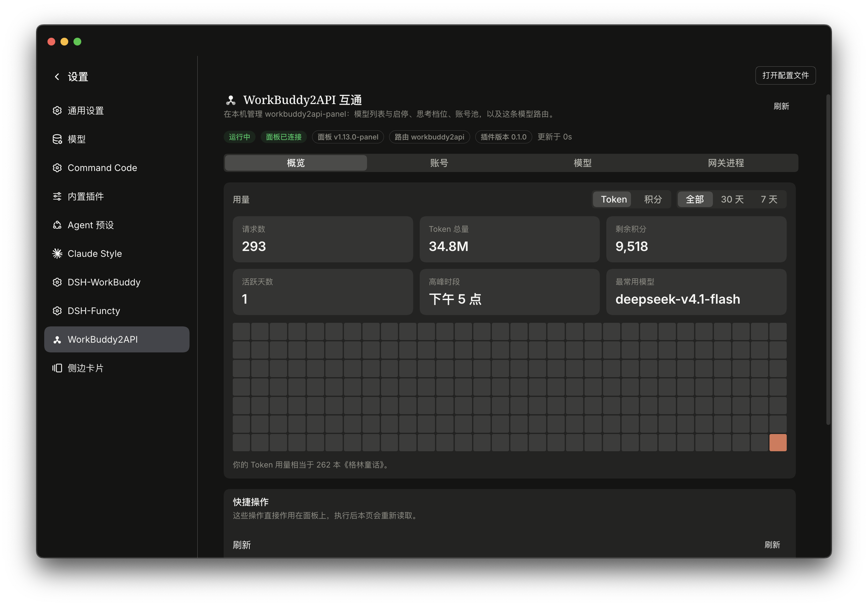Click the orange heatmap cell
Screen dimensions: 868x606
click(778, 442)
